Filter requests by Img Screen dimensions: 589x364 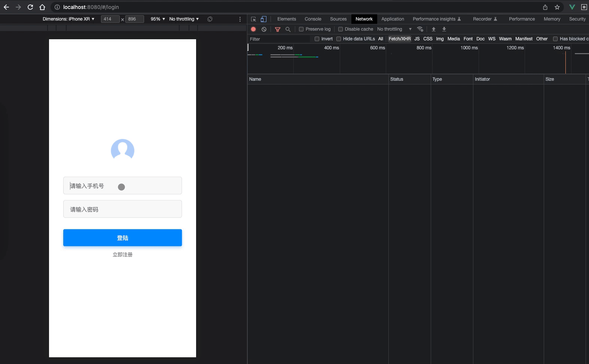point(440,39)
